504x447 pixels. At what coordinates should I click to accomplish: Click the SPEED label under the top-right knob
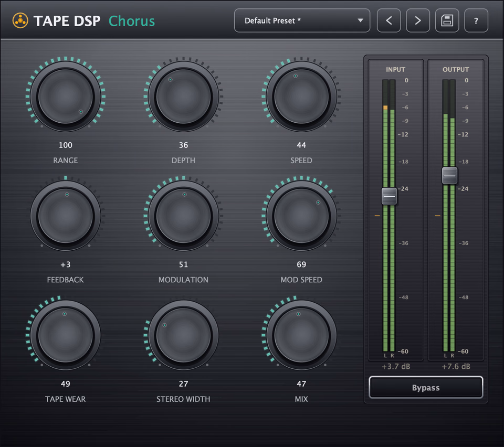pyautogui.click(x=301, y=160)
